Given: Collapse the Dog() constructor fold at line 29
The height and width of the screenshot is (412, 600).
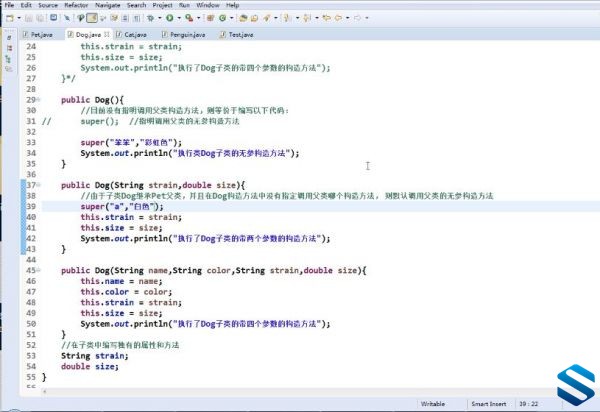Looking at the screenshot, I should pyautogui.click(x=38, y=100).
